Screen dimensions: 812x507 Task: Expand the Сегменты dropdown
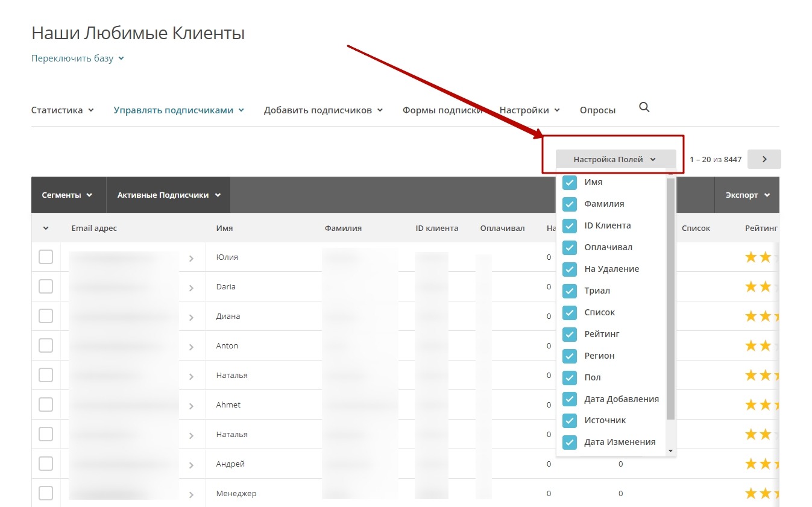(68, 195)
